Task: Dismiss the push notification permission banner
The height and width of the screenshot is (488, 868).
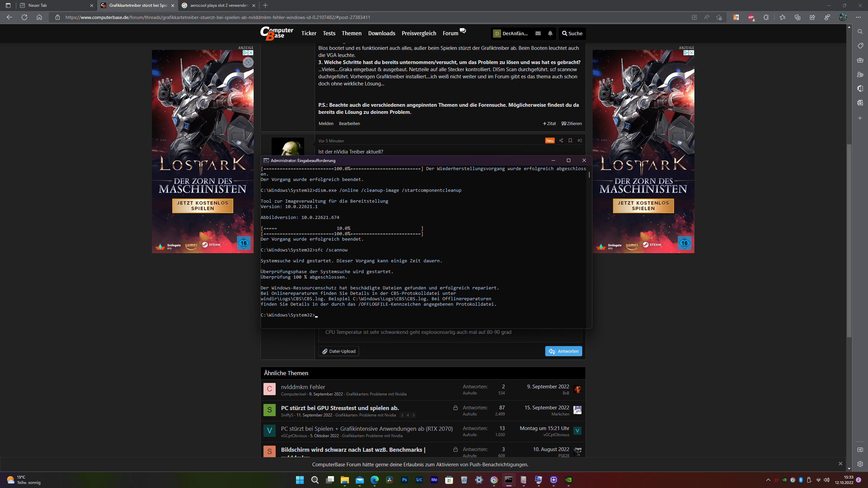Action: click(840, 464)
